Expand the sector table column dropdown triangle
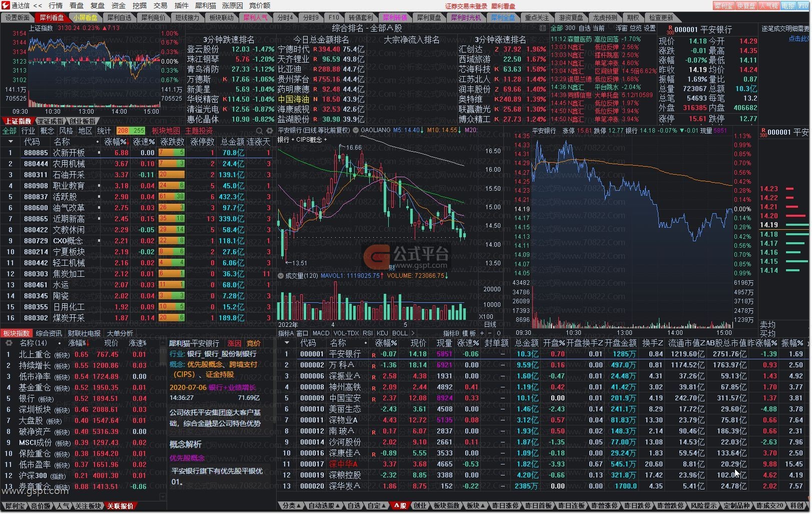 pos(10,142)
